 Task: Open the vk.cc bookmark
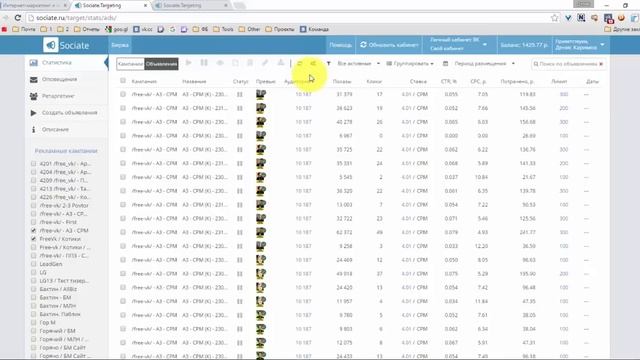coord(143,29)
